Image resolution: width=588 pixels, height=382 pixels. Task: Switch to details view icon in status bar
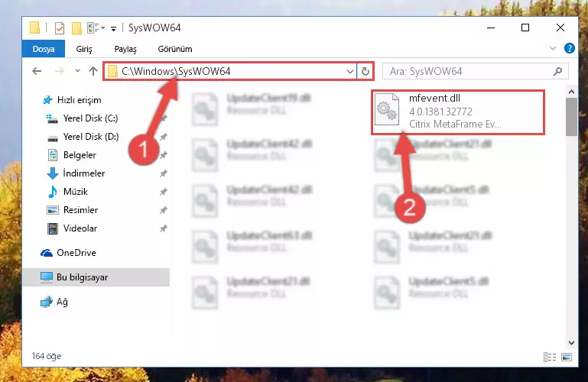[x=549, y=357]
